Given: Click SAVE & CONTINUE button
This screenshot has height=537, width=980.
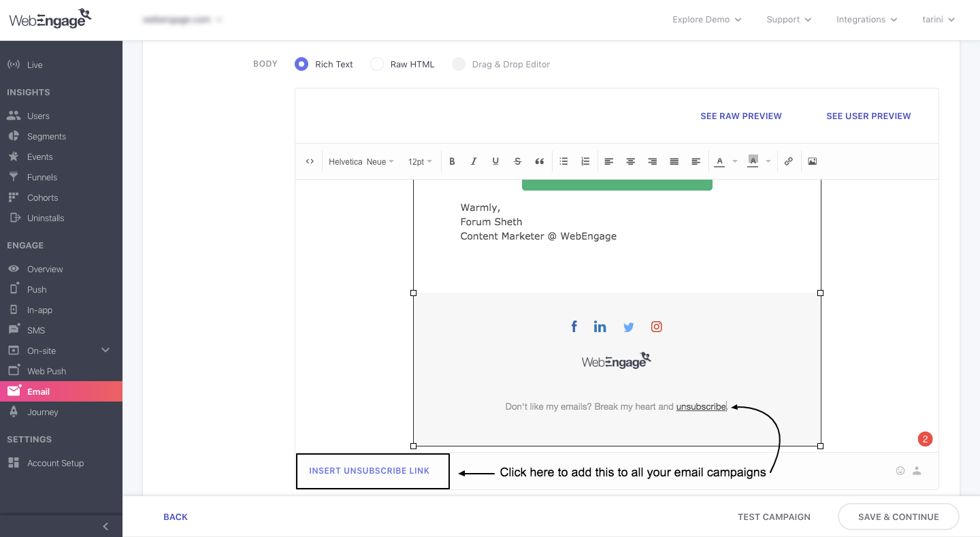Looking at the screenshot, I should pos(898,517).
